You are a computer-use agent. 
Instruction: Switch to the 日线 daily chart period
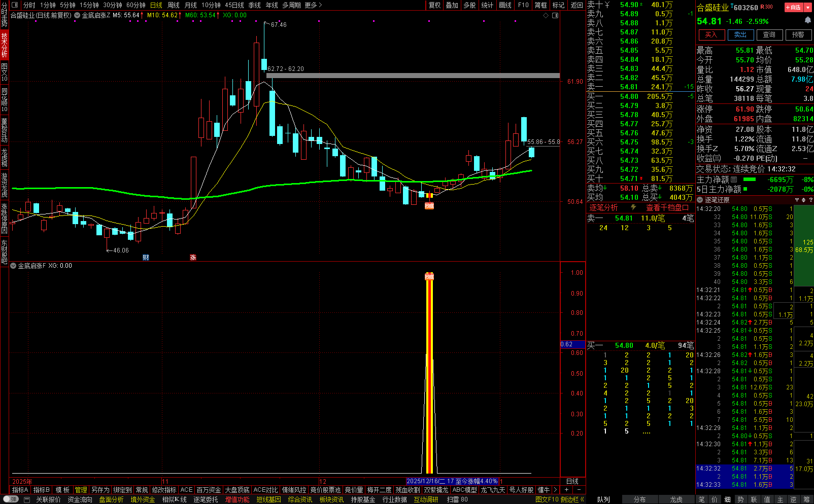(156, 5)
